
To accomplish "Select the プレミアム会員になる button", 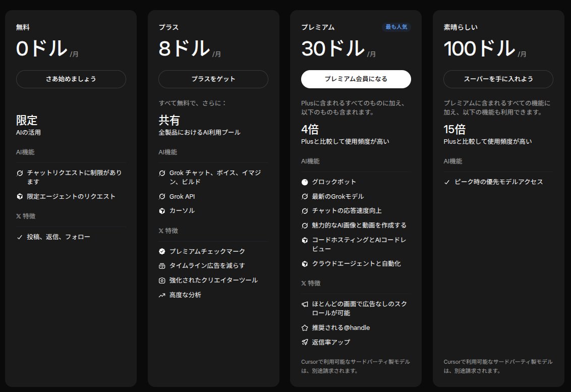I will pos(356,79).
